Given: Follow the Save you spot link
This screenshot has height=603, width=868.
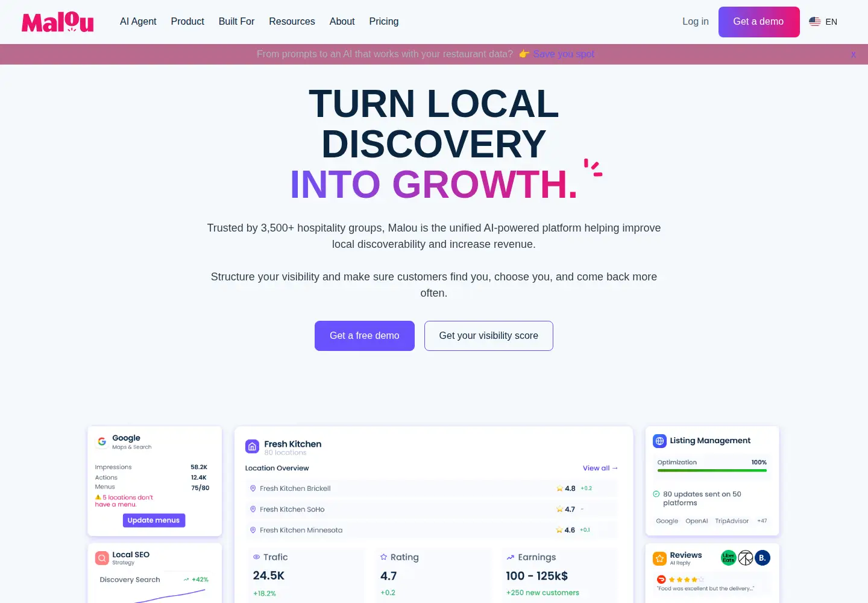Looking at the screenshot, I should (564, 54).
